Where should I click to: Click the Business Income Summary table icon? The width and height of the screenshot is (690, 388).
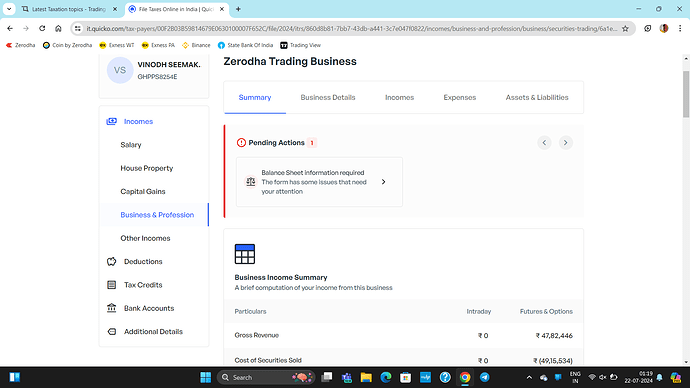pyautogui.click(x=245, y=254)
